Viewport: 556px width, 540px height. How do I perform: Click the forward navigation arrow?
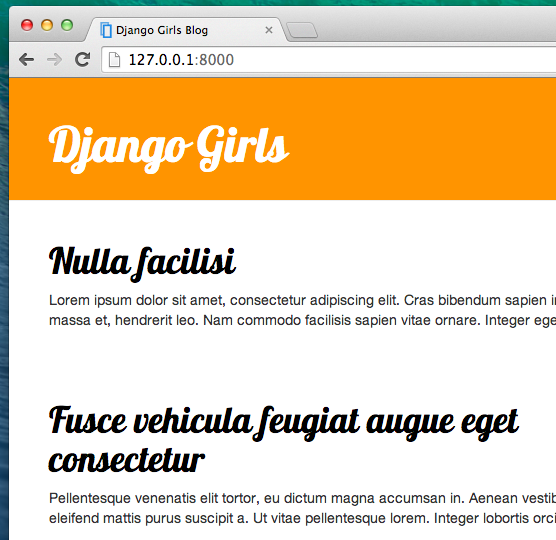click(x=54, y=60)
